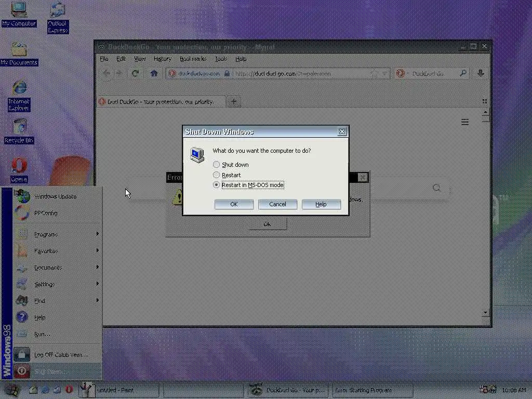Expand the Programs submenu arrow
Image resolution: width=532 pixels, height=399 pixels.
point(97,234)
